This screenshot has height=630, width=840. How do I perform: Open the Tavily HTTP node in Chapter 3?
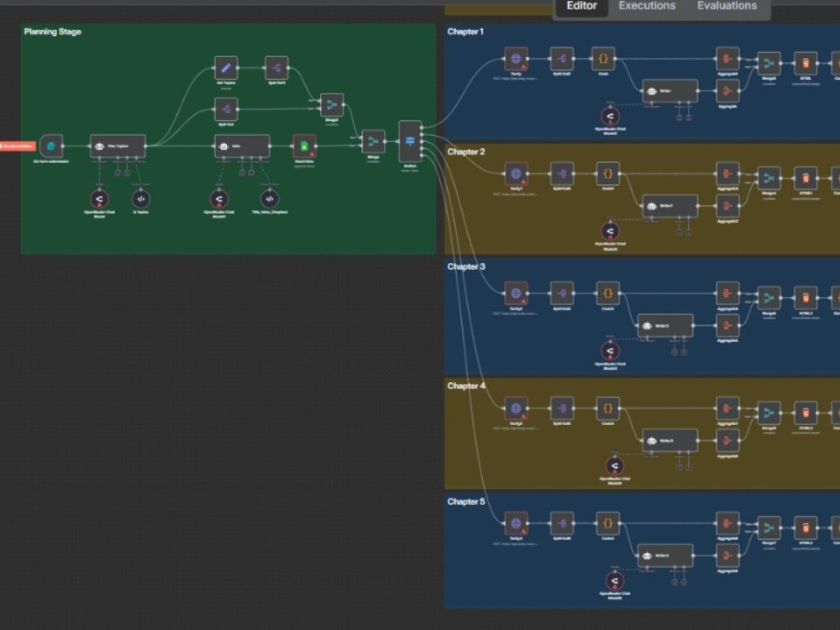point(516,293)
